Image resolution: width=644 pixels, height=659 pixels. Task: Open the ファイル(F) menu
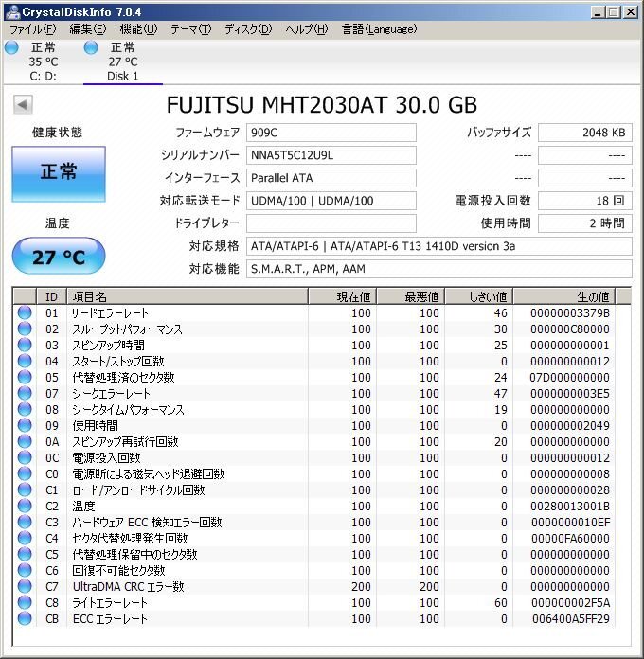tap(32, 28)
